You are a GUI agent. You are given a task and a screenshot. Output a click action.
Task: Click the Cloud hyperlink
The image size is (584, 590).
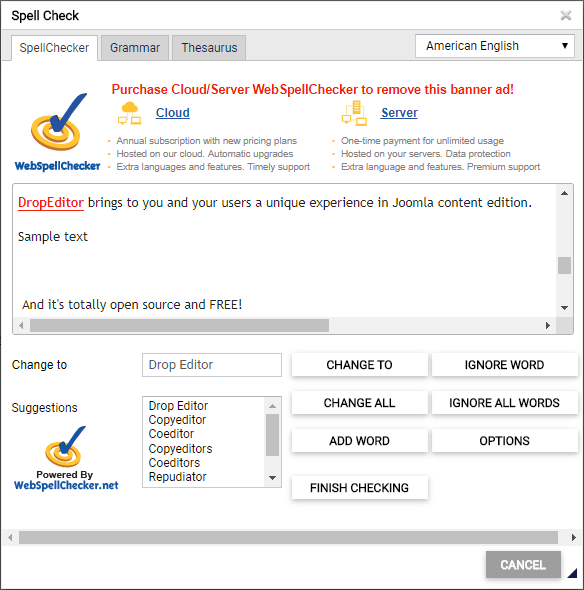173,113
